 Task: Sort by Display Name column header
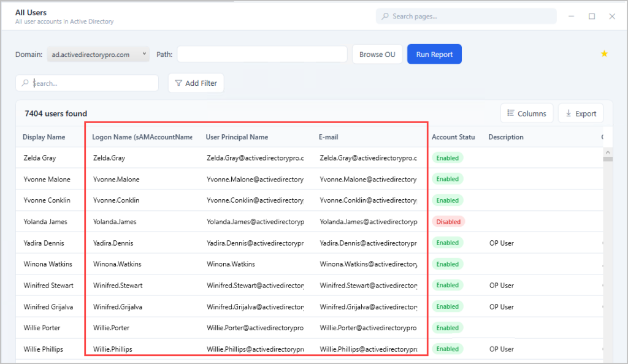click(44, 137)
